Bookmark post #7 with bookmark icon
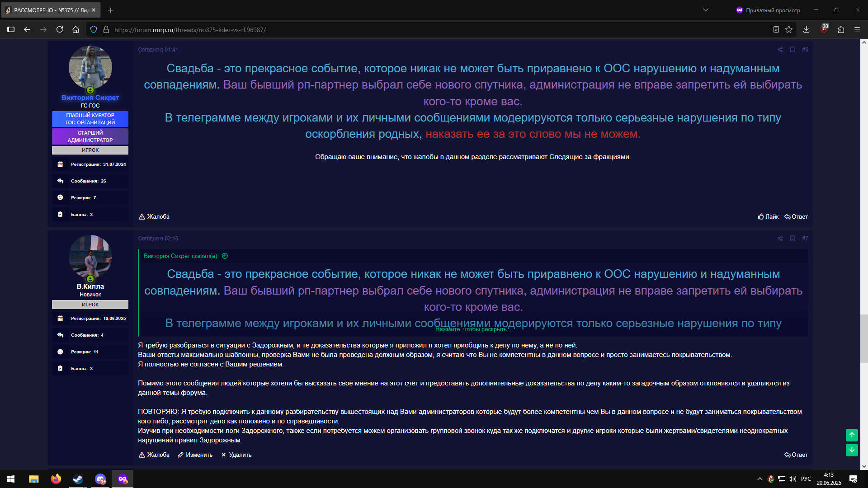This screenshot has width=868, height=488. point(792,239)
